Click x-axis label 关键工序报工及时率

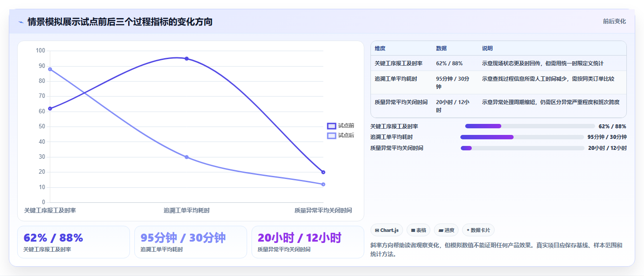tap(50, 211)
